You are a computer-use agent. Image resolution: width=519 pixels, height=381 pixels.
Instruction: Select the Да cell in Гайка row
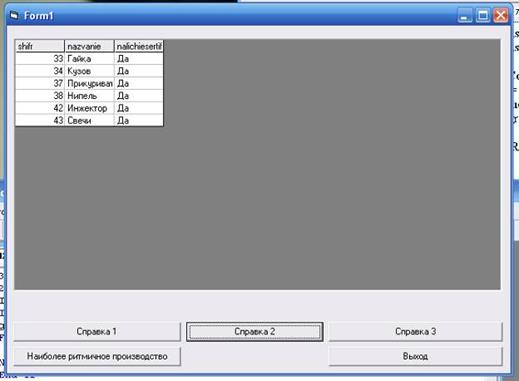point(139,59)
